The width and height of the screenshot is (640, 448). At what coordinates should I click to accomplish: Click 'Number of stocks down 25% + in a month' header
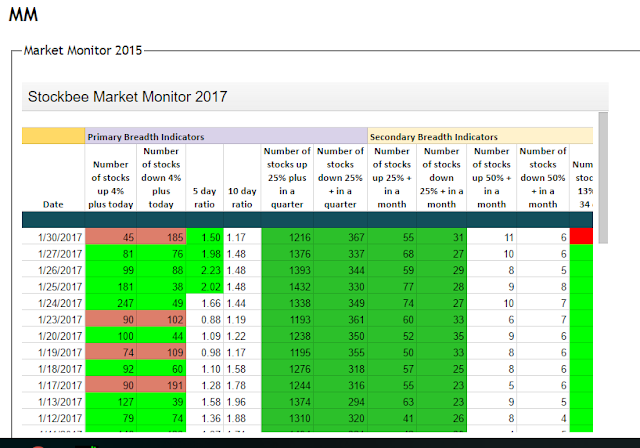pos(442,177)
